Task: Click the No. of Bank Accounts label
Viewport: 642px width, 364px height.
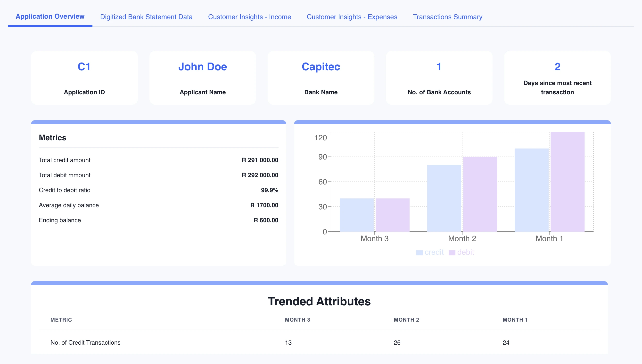Action: [439, 92]
